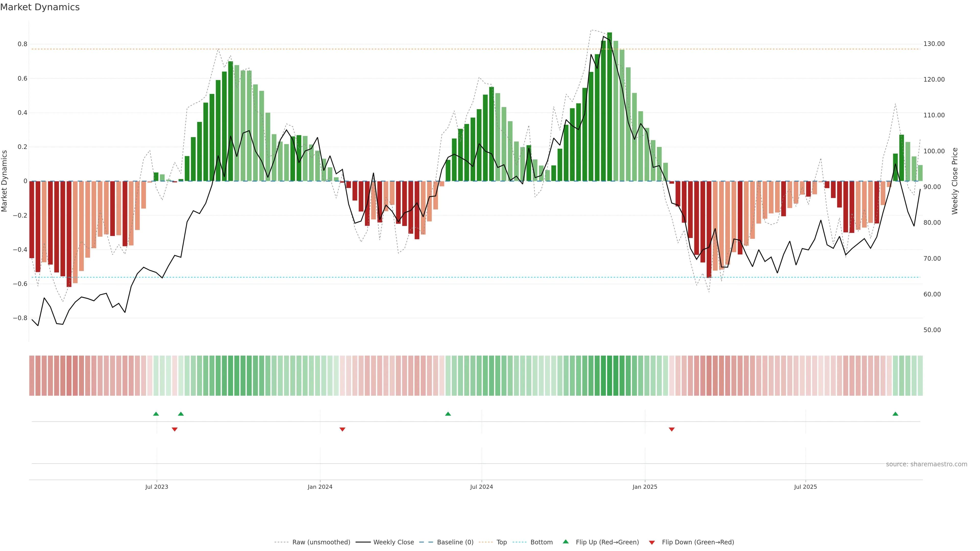Click the rightmost green flip-up triangle marker

click(x=895, y=414)
